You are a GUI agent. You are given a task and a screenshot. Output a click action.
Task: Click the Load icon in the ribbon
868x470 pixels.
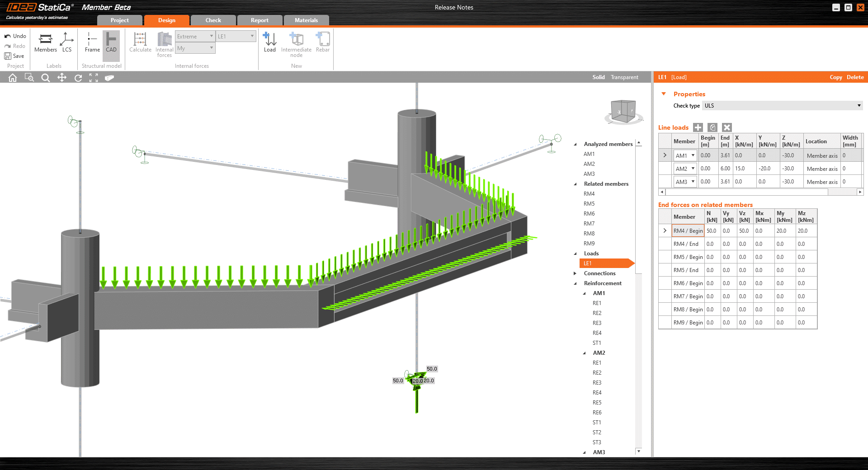[269, 42]
